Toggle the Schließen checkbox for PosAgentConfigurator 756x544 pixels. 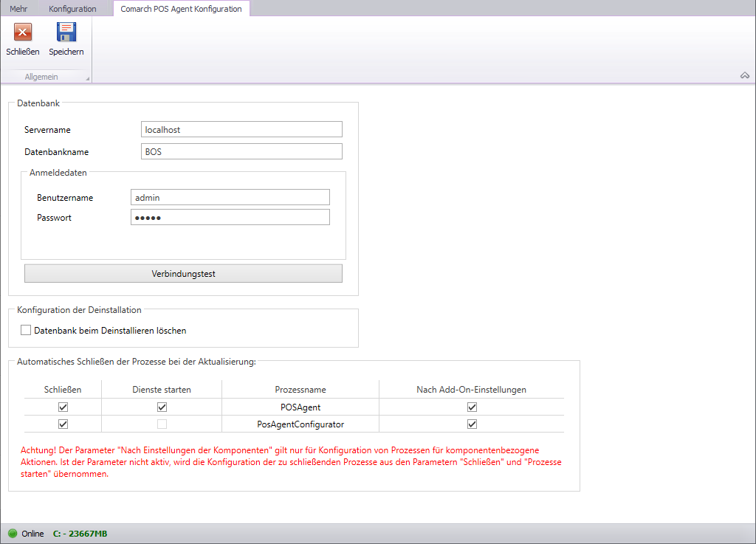click(x=63, y=424)
